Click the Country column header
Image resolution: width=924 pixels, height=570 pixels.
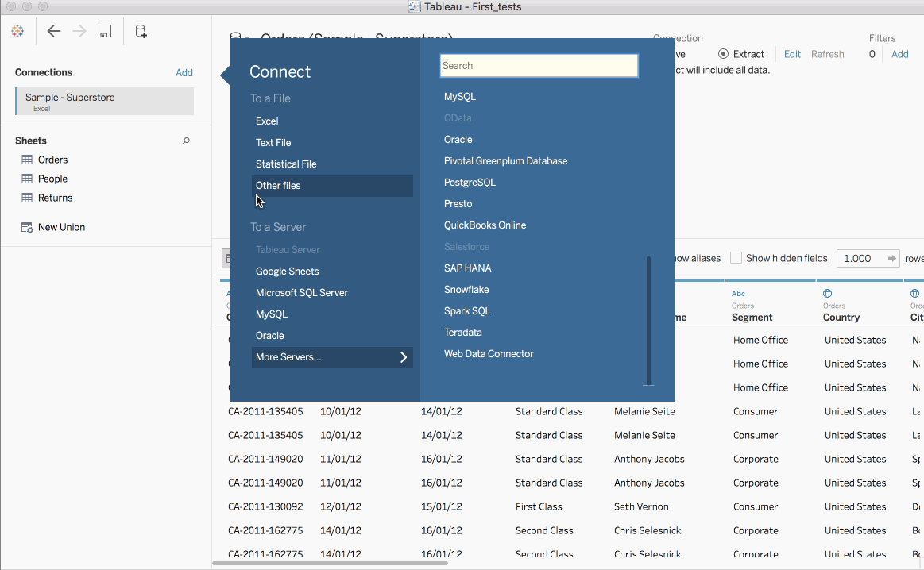(x=841, y=318)
